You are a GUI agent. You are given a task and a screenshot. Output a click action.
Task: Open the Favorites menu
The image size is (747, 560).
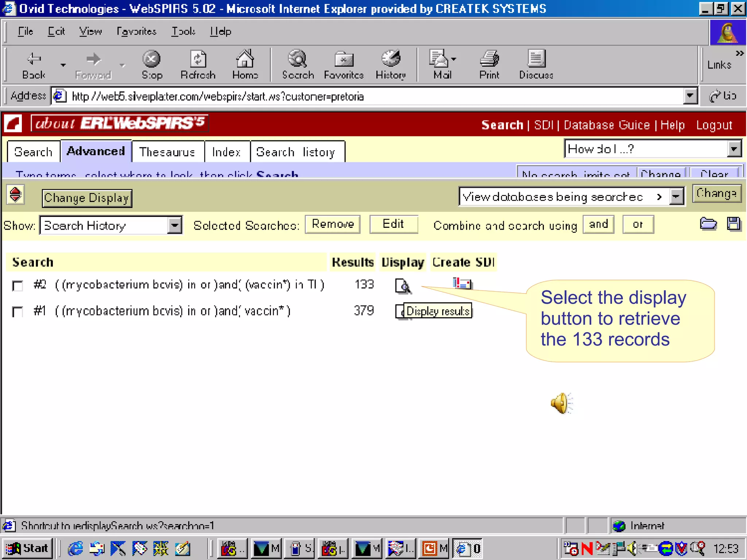[136, 31]
